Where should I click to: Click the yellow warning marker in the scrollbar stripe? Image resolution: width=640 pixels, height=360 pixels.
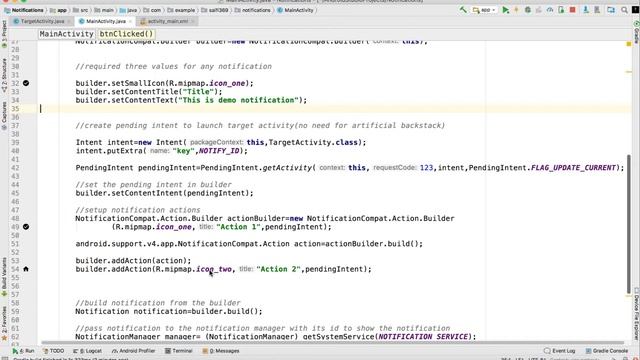[629, 44]
